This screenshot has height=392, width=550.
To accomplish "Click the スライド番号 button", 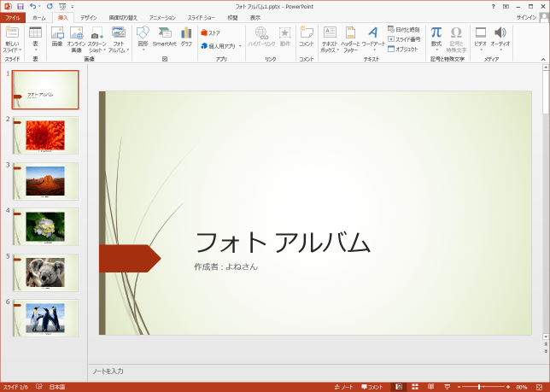I will coord(404,38).
